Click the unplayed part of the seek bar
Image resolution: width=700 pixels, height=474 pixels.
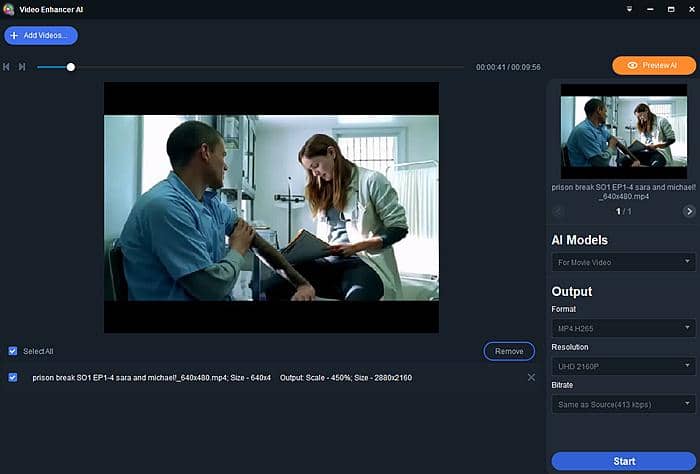coord(270,67)
